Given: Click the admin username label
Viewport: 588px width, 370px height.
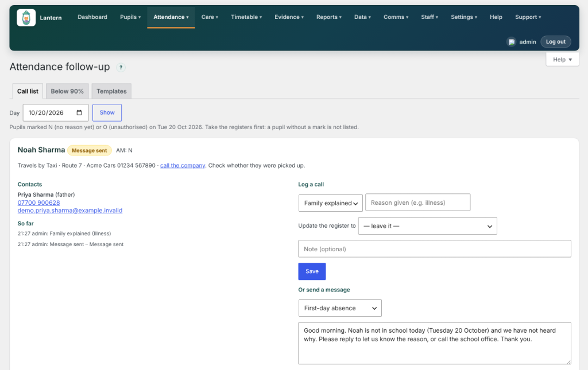Looking at the screenshot, I should (x=528, y=42).
